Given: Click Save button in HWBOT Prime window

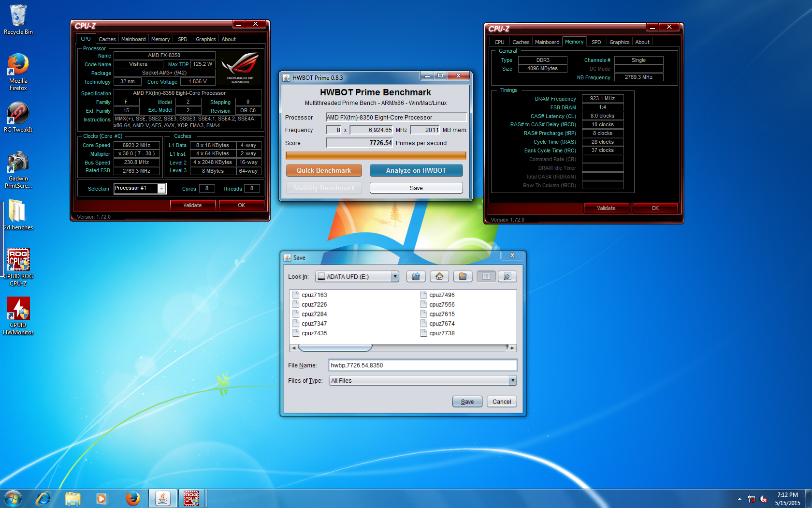Looking at the screenshot, I should [416, 188].
